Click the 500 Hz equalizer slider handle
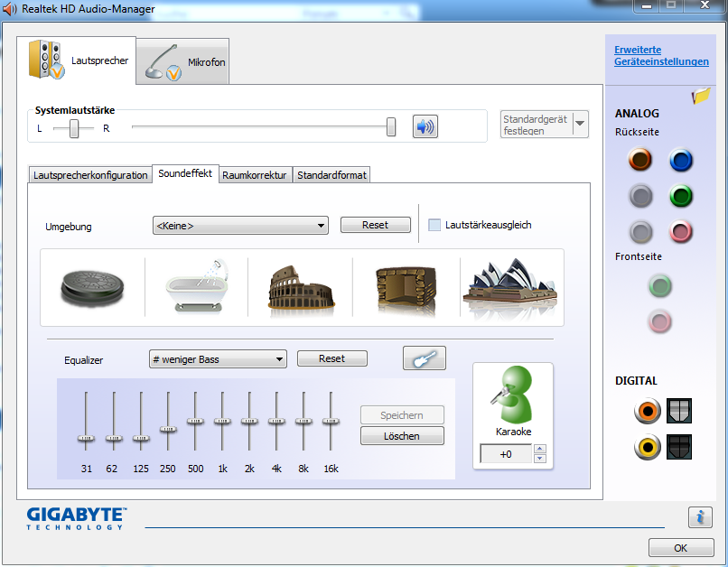Viewport: 728px width, 567px height. [195, 422]
